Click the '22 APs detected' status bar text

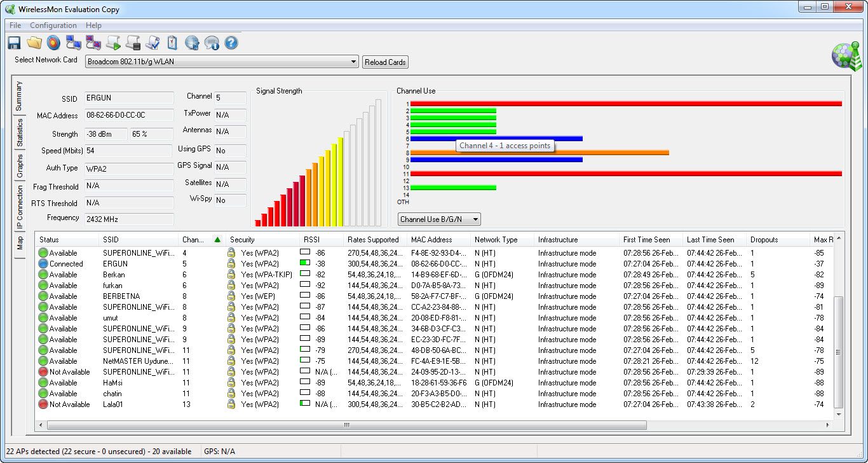click(x=98, y=452)
